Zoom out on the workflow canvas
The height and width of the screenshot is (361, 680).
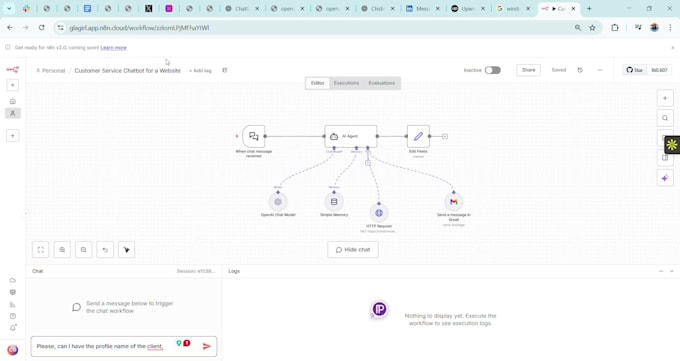(84, 249)
